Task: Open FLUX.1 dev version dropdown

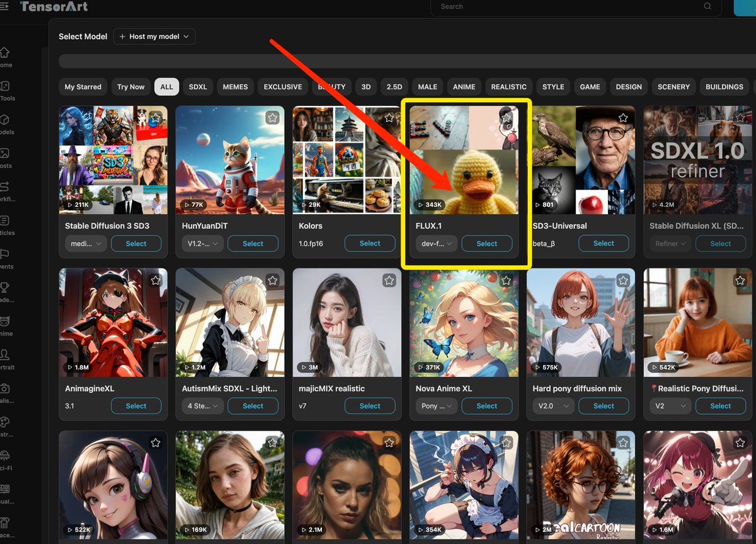Action: 437,243
